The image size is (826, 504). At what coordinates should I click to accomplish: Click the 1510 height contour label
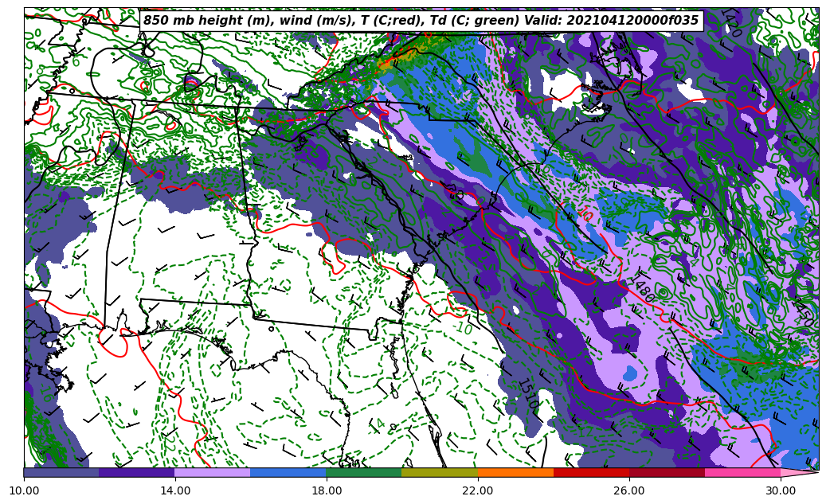tap(527, 394)
